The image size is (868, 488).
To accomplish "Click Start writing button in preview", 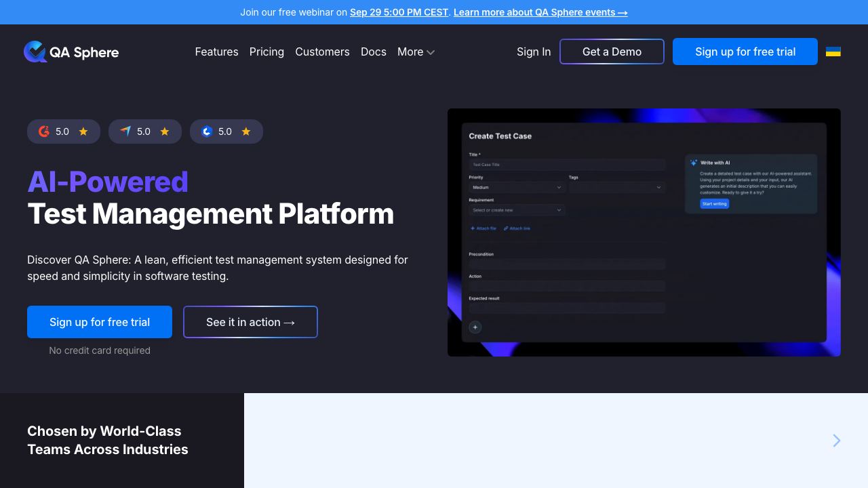I will click(715, 203).
